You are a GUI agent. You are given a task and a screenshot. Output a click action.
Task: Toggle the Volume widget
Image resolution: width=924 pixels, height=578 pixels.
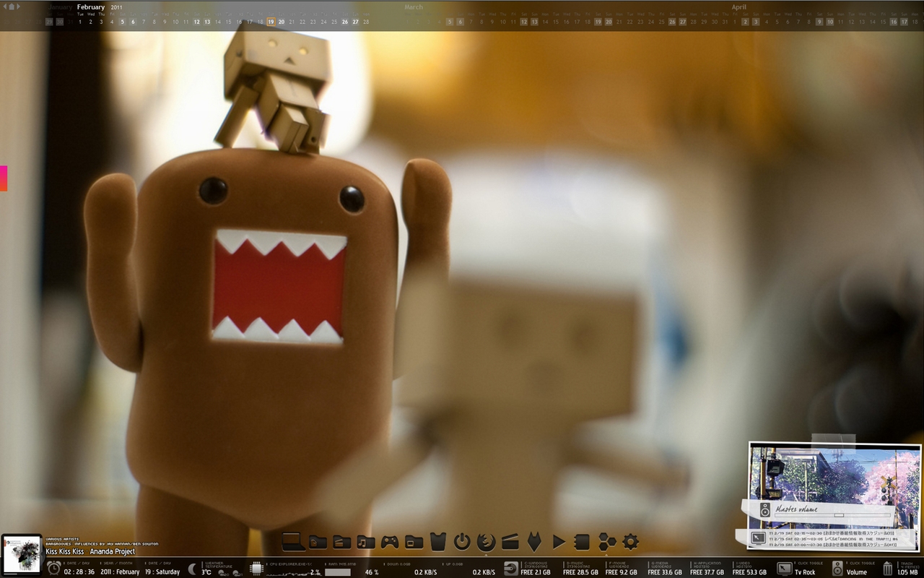[857, 572]
